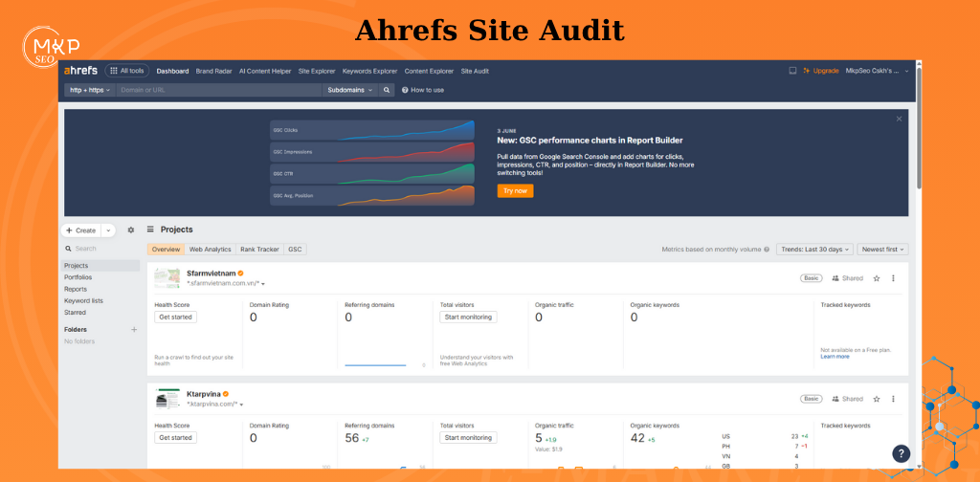Click the hamburger menu icon beside Projects
Image resolution: width=980 pixels, height=482 pixels.
pos(150,230)
